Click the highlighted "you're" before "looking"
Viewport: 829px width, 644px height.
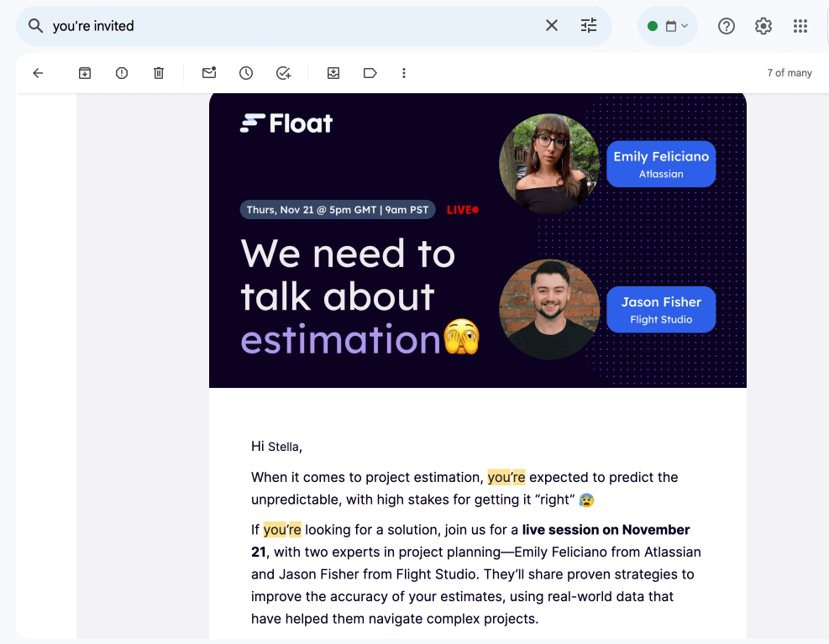click(x=282, y=530)
